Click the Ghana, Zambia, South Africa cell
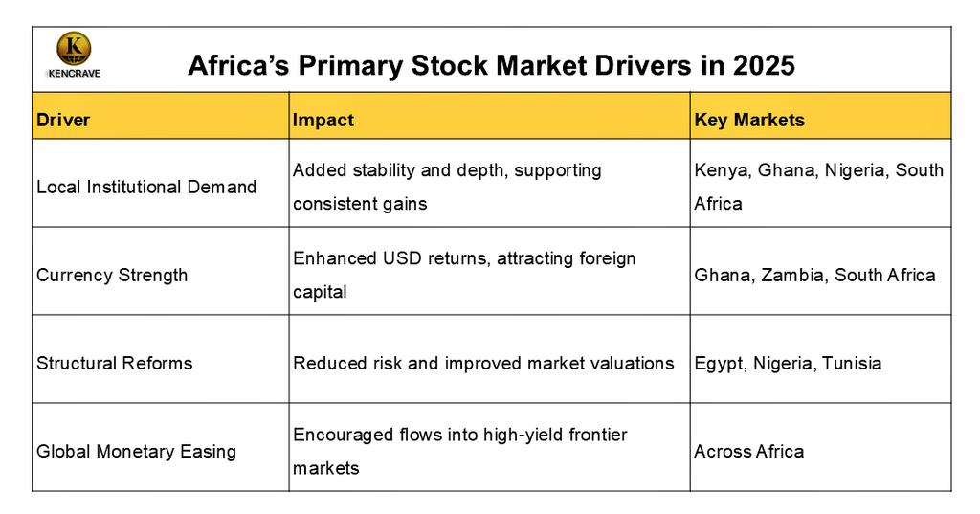The image size is (980, 514). tap(814, 275)
